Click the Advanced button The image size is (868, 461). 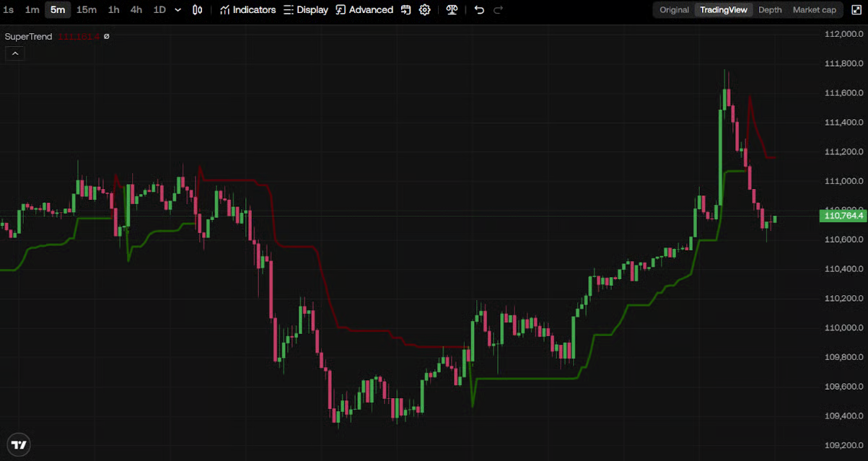[x=364, y=10]
